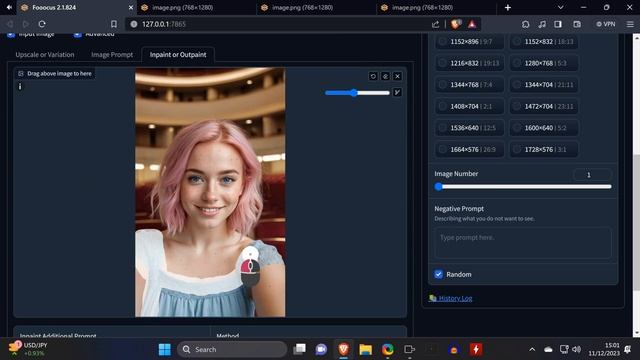Screen dimensions: 640x360
Task: Select the 1728×576 aspect ratio
Action: [544, 150]
